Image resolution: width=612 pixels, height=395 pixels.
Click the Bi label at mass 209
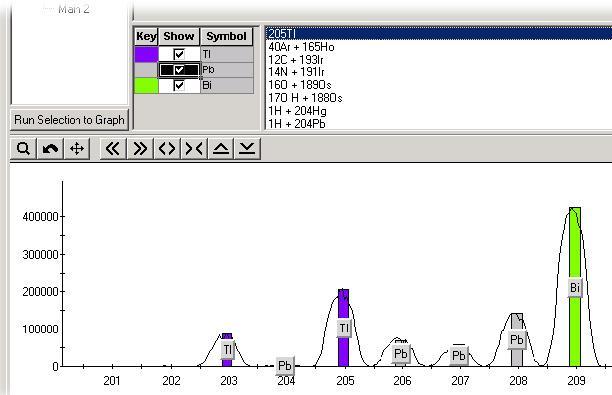point(575,288)
